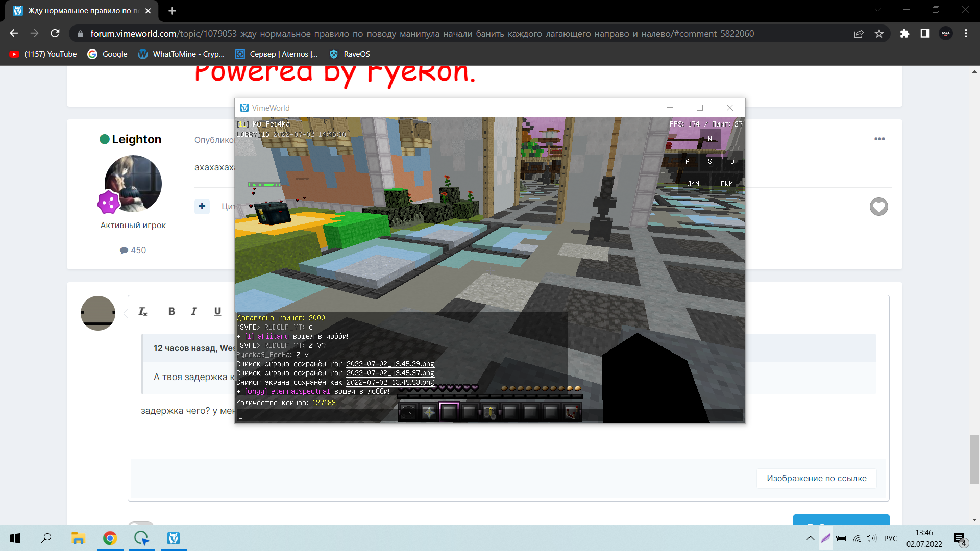Click 'Изображение по ссылке' button

(816, 478)
